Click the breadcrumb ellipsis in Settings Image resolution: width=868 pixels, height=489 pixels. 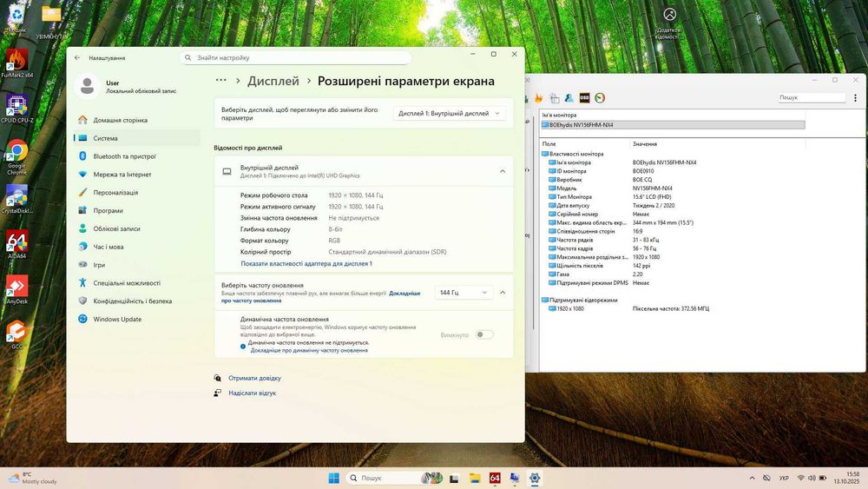(x=220, y=80)
